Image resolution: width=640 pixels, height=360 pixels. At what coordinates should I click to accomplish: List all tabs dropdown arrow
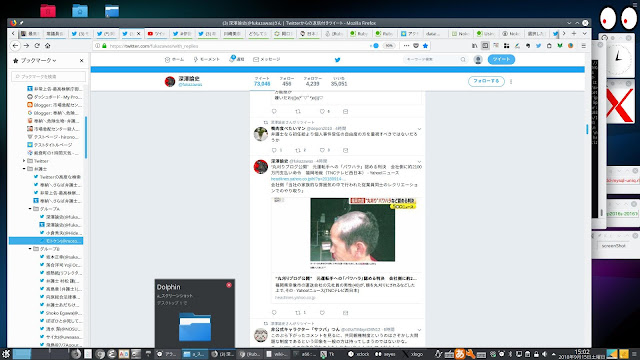coord(584,33)
